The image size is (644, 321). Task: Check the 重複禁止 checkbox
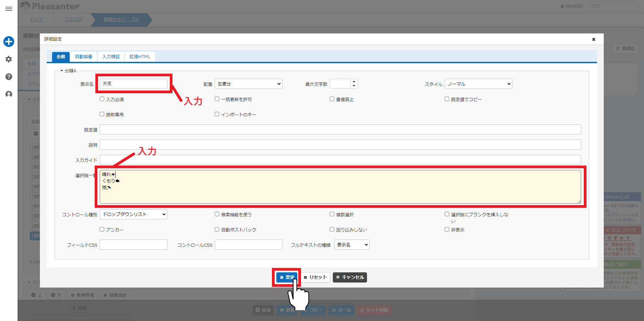[x=332, y=99]
